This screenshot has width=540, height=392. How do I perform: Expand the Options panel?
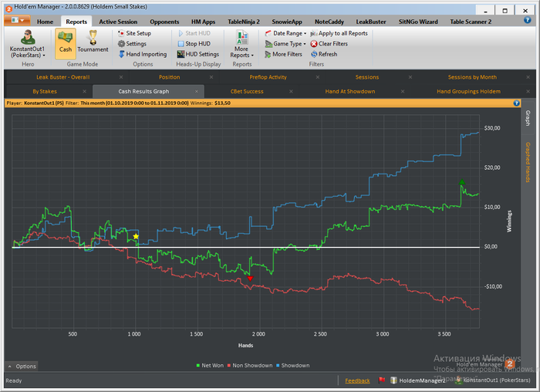(x=22, y=367)
